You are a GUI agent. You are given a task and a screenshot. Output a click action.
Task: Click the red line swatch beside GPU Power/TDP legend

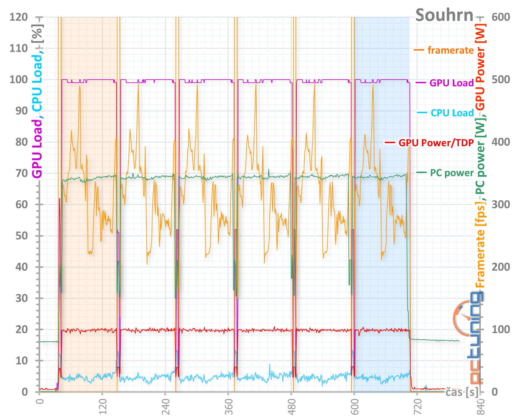point(390,143)
